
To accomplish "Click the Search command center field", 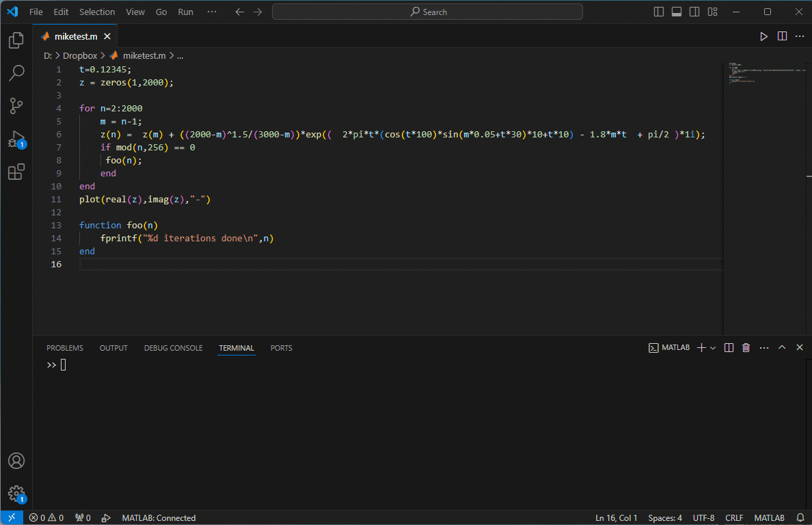I will pyautogui.click(x=427, y=12).
